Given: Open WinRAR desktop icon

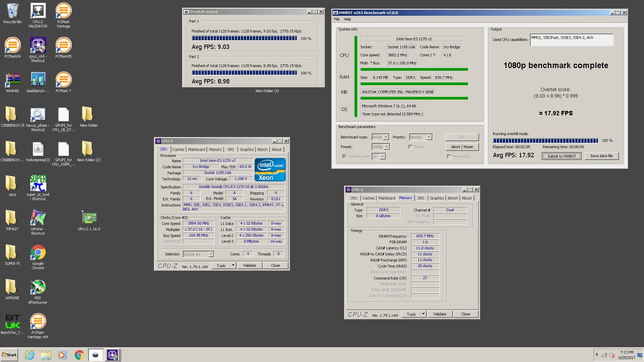Looking at the screenshot, I should pos(12,82).
